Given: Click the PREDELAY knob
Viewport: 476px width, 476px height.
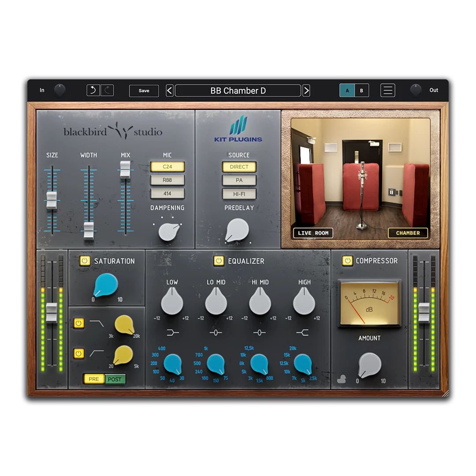Looking at the screenshot, I should click(x=237, y=231).
